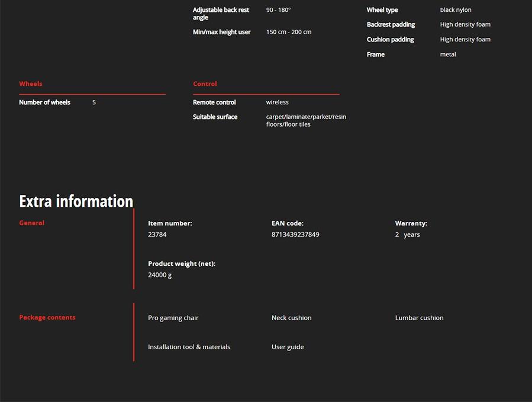
Task: Click the black nylon wheel type value
Action: (456, 10)
